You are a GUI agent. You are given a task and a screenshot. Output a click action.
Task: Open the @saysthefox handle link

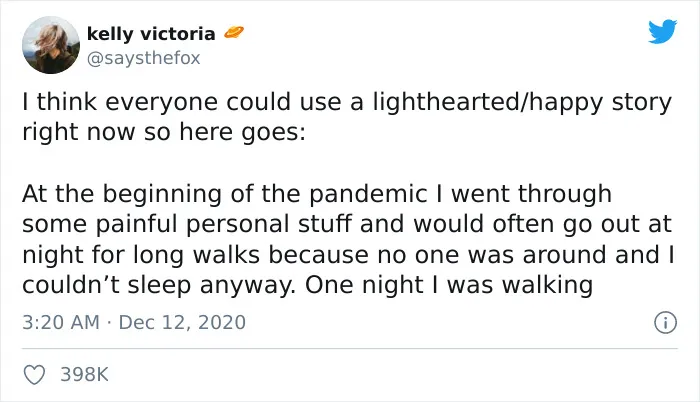[x=143, y=59]
